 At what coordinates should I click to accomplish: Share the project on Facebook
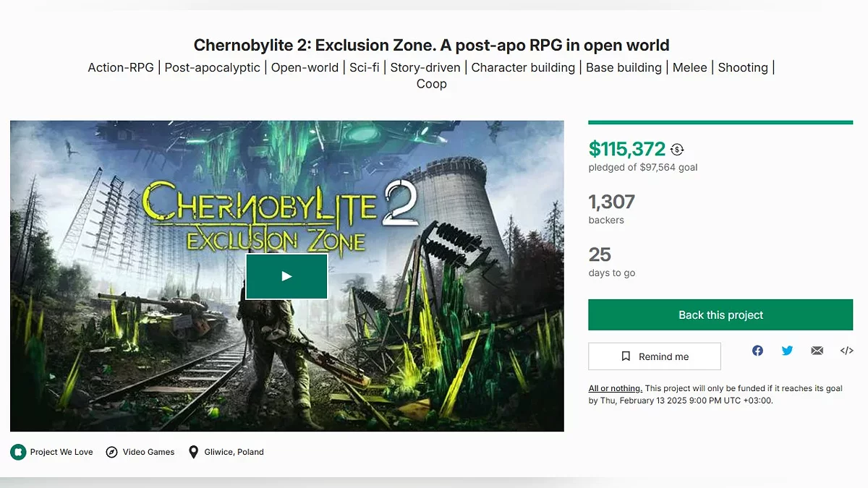(757, 351)
